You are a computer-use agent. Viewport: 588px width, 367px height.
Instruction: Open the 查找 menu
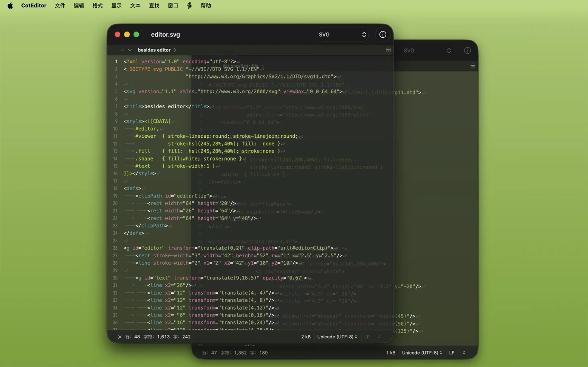tap(154, 6)
